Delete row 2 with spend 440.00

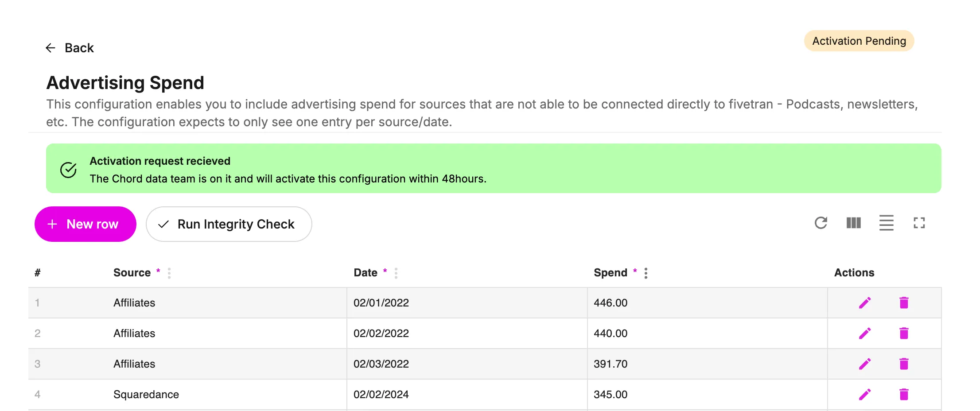coord(904,333)
